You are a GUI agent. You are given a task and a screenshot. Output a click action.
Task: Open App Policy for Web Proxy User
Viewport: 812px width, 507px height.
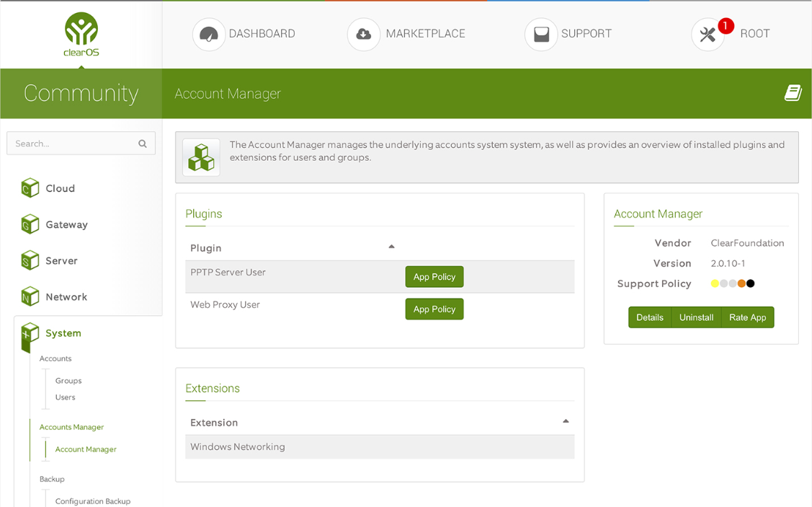434,309
